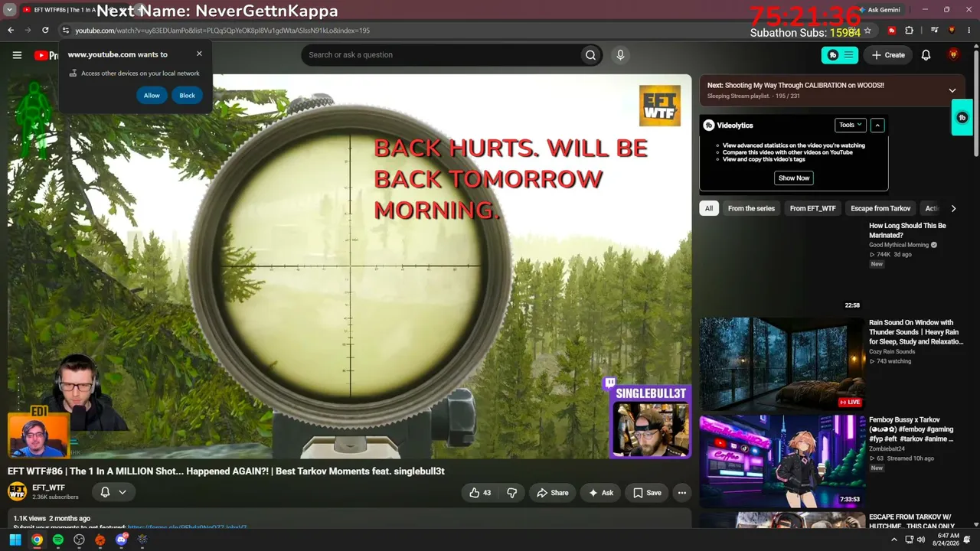
Task: Open the Videolytics Tools dropdown
Action: 851,125
